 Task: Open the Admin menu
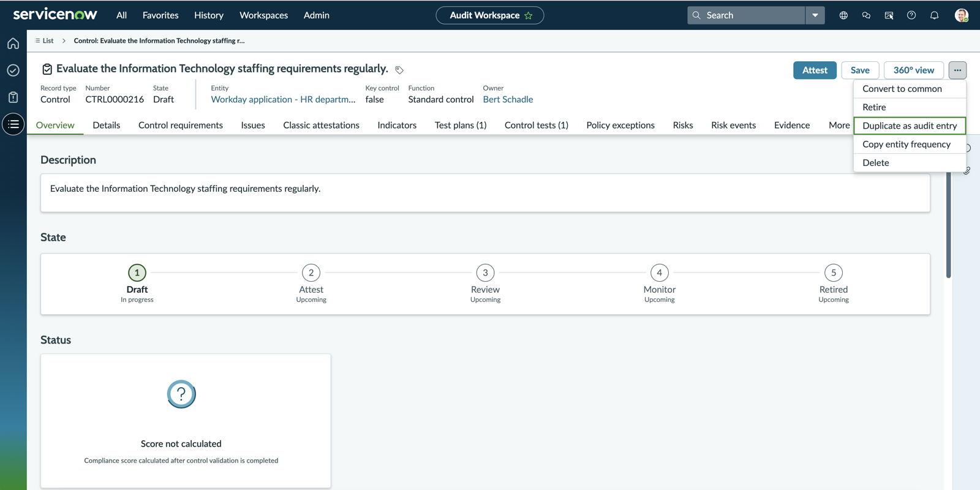(x=317, y=15)
